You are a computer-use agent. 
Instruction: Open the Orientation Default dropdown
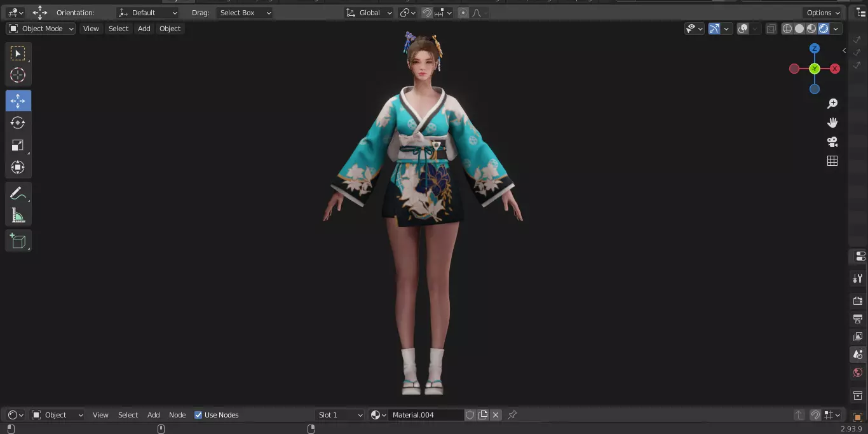(x=148, y=13)
